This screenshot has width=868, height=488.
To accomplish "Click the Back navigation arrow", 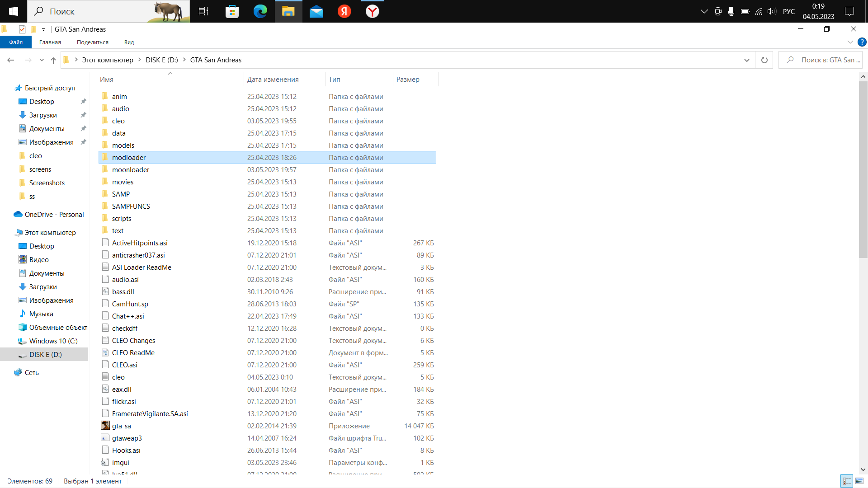I will pos(11,60).
